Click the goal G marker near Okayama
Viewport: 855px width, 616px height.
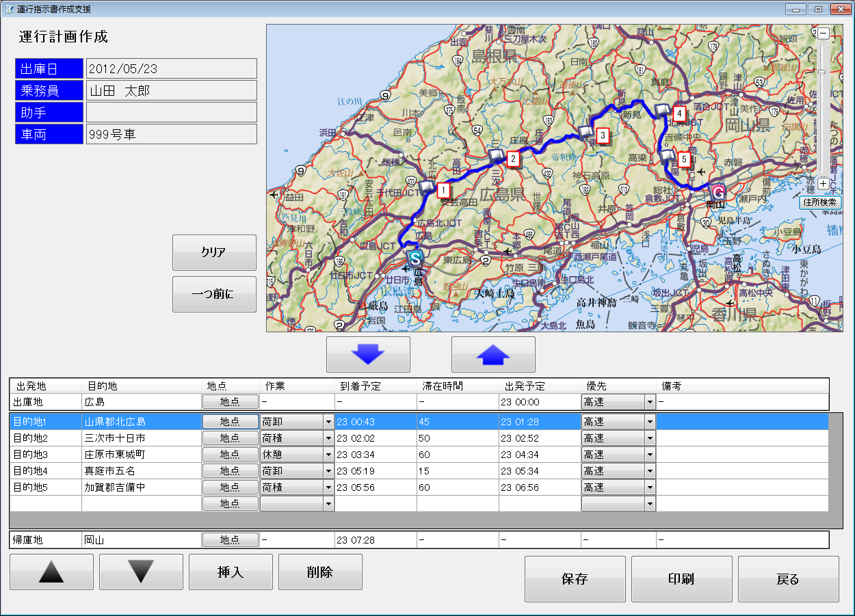point(718,193)
